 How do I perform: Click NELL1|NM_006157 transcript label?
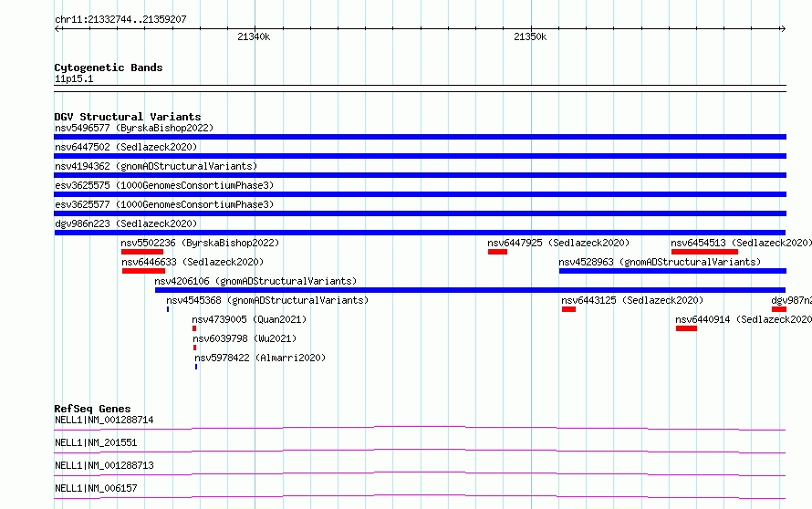coord(96,488)
